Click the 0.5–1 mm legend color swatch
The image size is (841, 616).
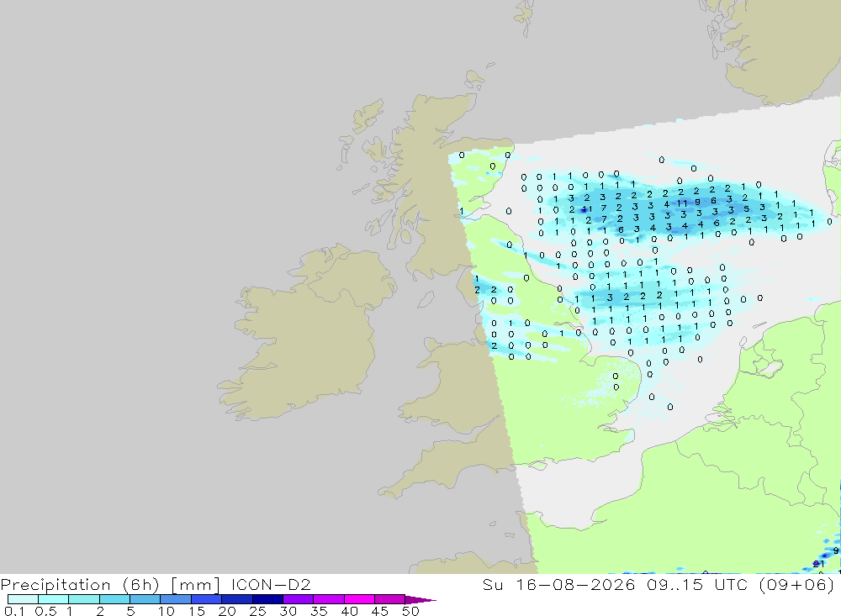(53, 599)
